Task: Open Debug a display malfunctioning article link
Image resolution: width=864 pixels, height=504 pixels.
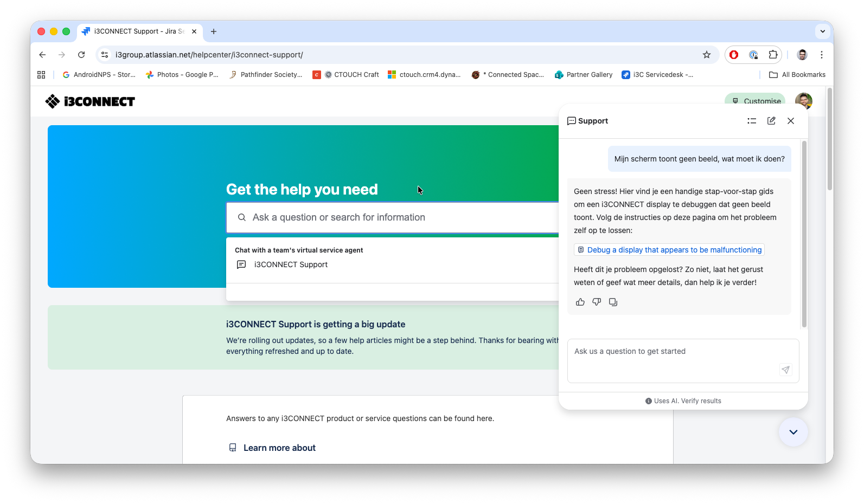Action: pos(669,250)
